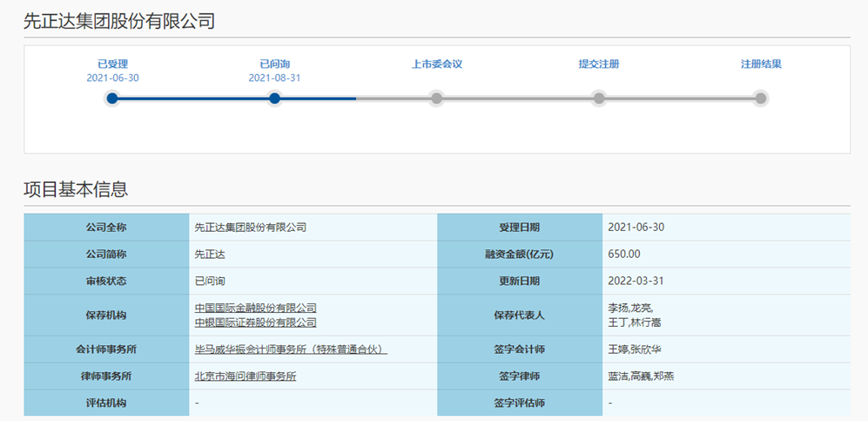Click the 签字评估师 header cell
Screen dimensions: 868x421
point(520,403)
